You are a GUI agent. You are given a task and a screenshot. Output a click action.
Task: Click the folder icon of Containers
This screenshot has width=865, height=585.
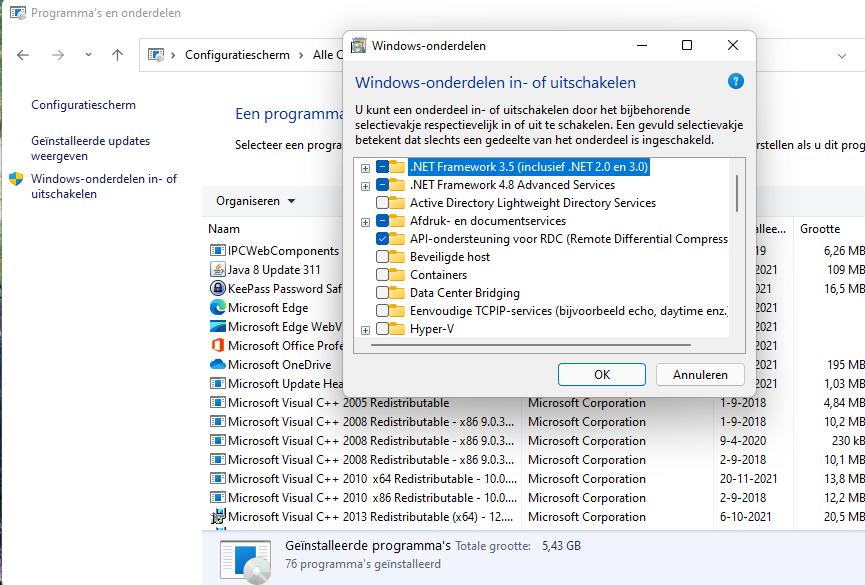[x=397, y=275]
